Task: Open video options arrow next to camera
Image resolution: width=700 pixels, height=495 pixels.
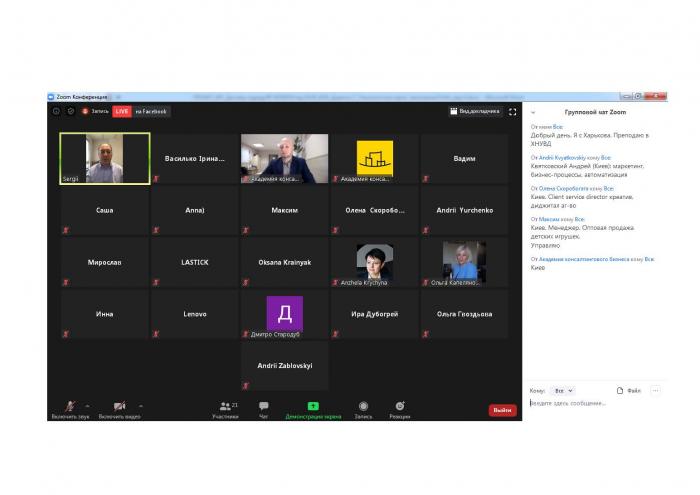Action: tap(140, 406)
